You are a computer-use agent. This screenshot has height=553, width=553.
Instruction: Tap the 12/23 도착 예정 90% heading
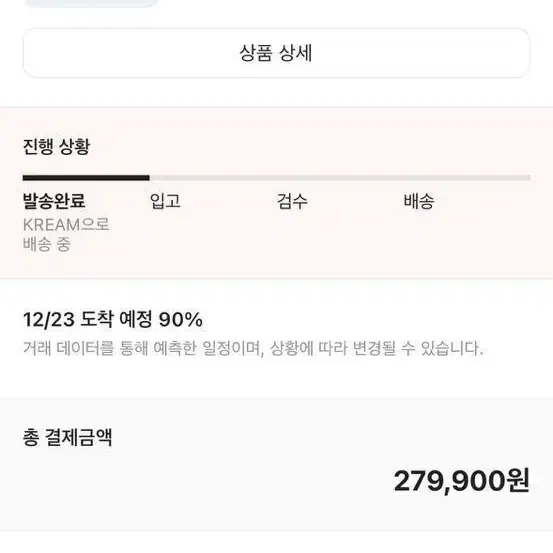click(x=113, y=320)
